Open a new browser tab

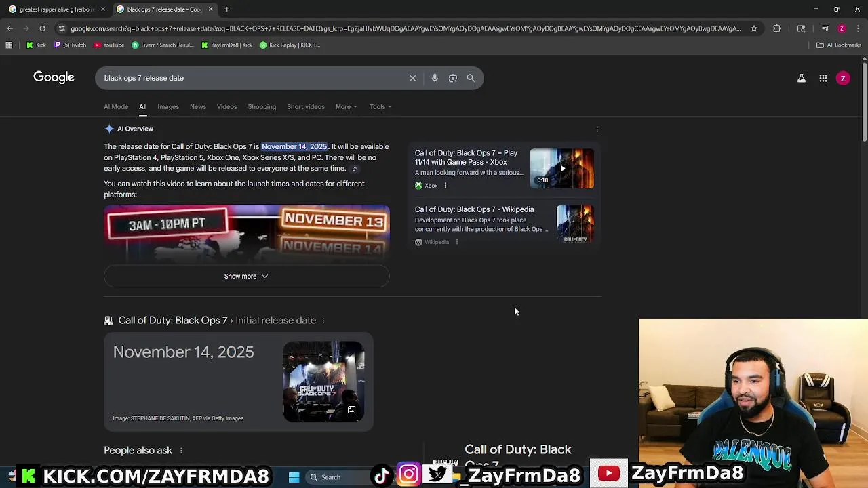(226, 9)
